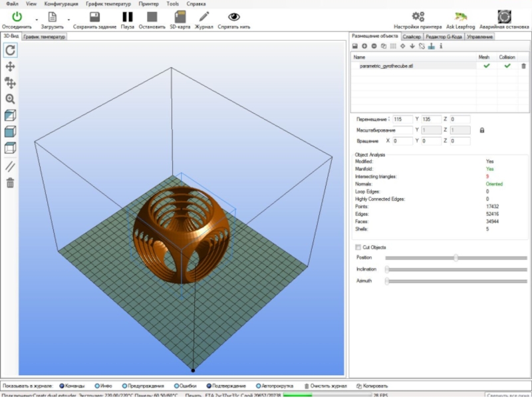Expand the dropdown arrow next to Загрузить
532x399 pixels.
[68, 19]
